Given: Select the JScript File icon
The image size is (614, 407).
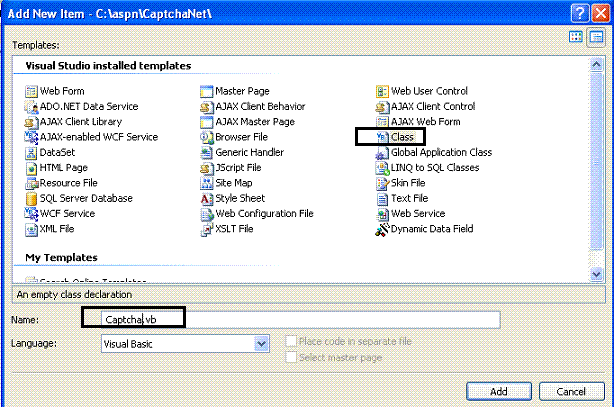Looking at the screenshot, I should click(206, 168).
